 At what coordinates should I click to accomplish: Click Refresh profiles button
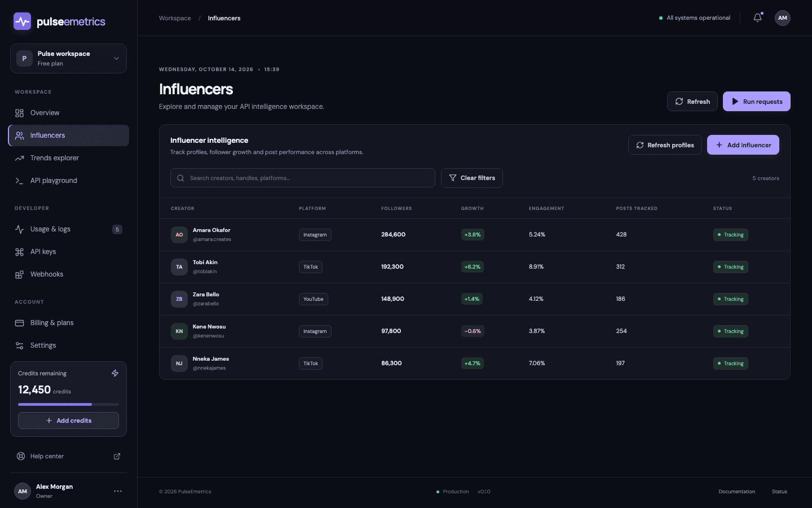[665, 145]
